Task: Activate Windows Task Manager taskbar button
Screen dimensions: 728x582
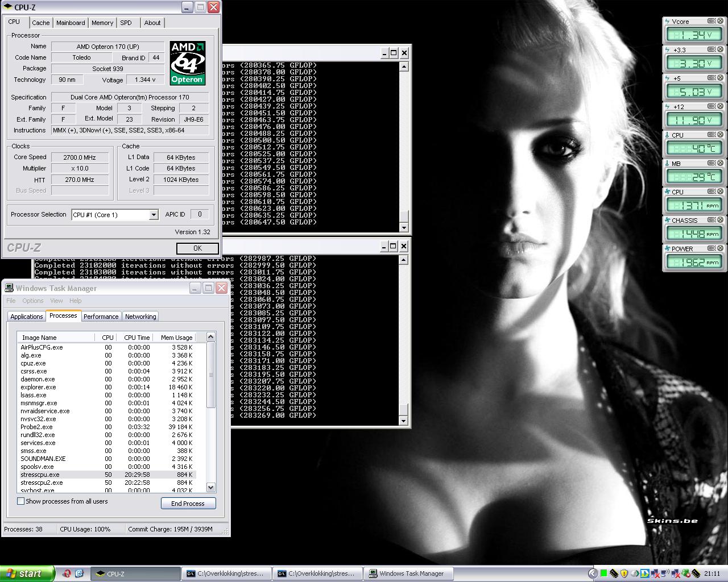Action: (409, 574)
